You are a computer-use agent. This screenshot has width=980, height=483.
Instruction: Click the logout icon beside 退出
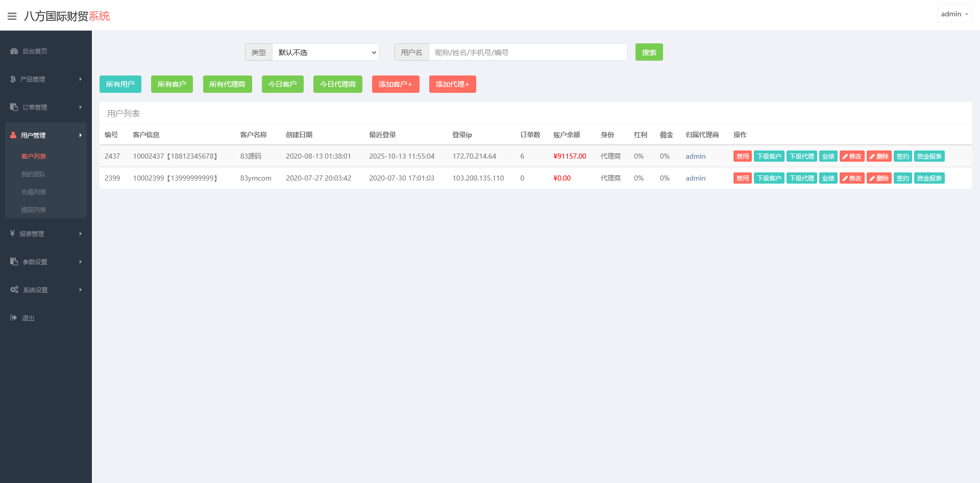(14, 318)
